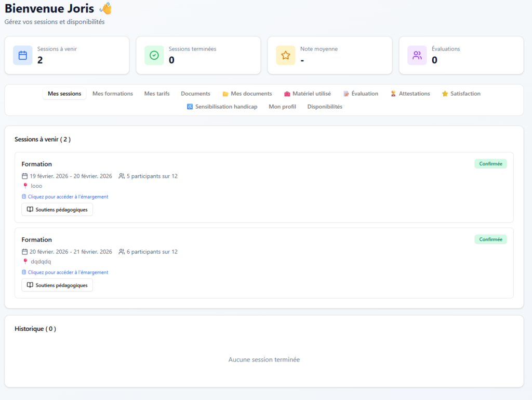Screen dimensions: 532x400
Task: Click the Sessions à venir ( 2 ) heading
Action: 43,139
